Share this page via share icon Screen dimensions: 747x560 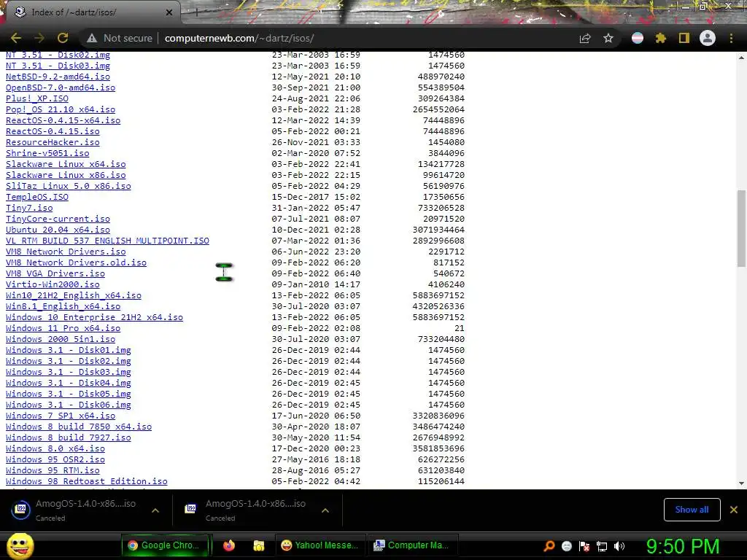(x=585, y=38)
